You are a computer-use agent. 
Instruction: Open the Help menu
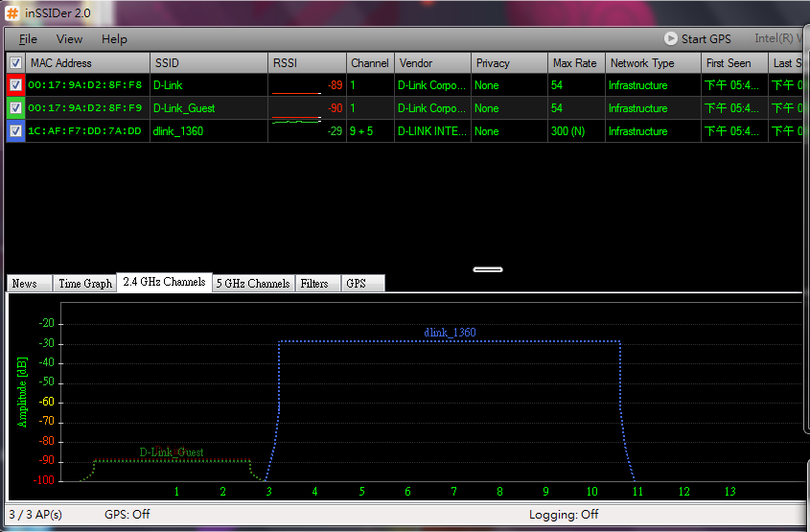(114, 39)
